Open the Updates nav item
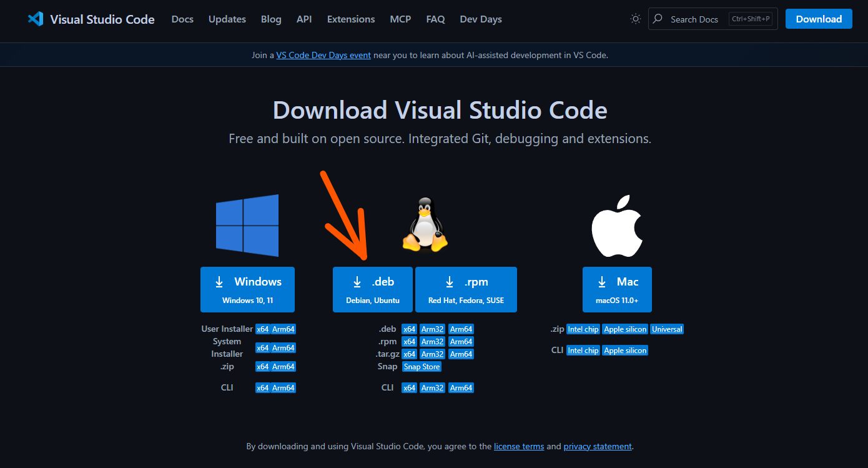Image resolution: width=868 pixels, height=468 pixels. click(x=227, y=19)
